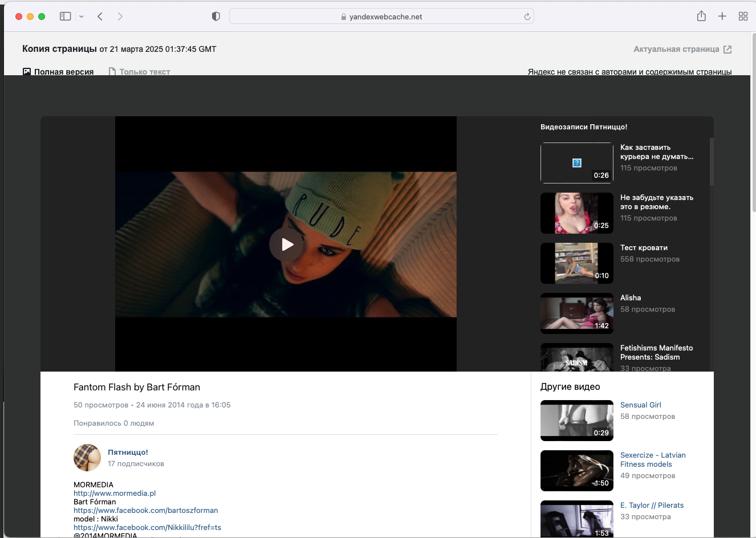The width and height of the screenshot is (756, 538).
Task: Open the facebook.com/Nikkililu link
Action: 147,527
